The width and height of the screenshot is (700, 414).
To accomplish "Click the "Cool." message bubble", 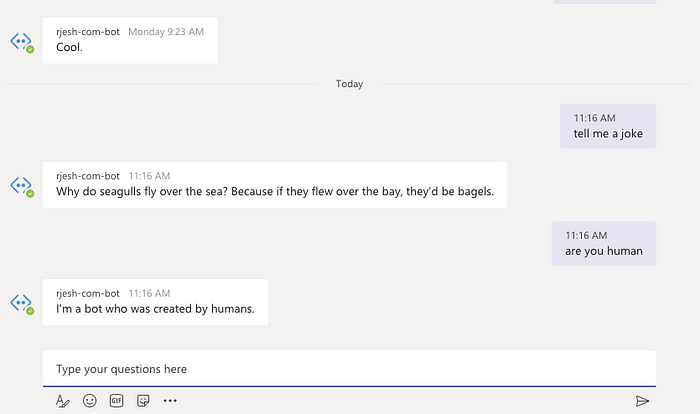I will click(130, 41).
